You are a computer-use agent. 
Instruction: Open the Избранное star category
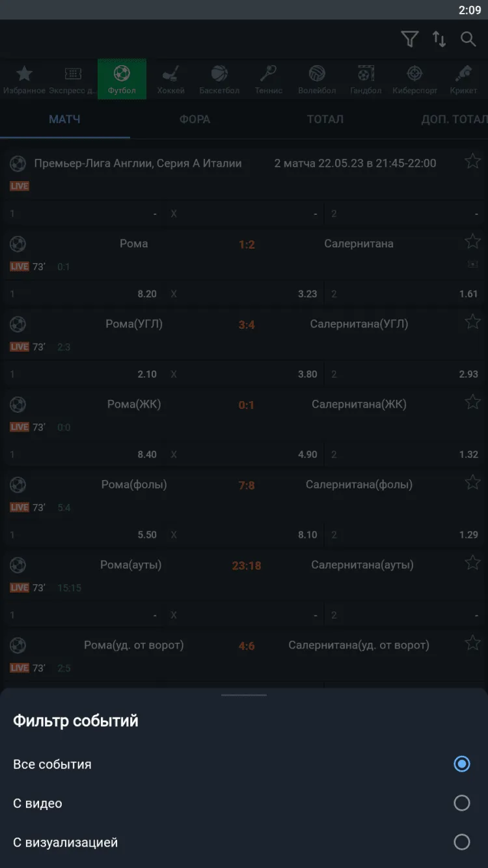click(24, 79)
